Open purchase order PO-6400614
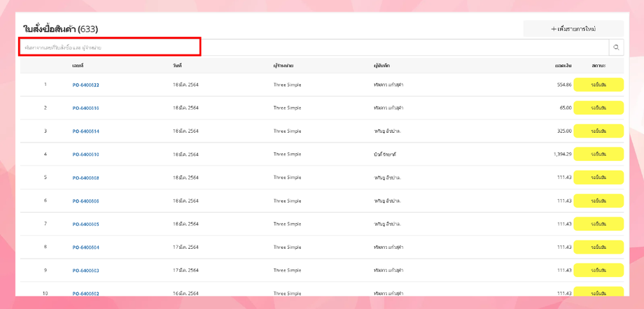The image size is (644, 309). pos(85,131)
